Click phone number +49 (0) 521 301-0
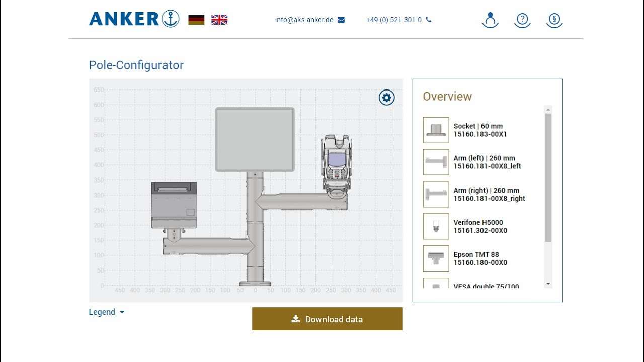This screenshot has width=644, height=362. (394, 20)
